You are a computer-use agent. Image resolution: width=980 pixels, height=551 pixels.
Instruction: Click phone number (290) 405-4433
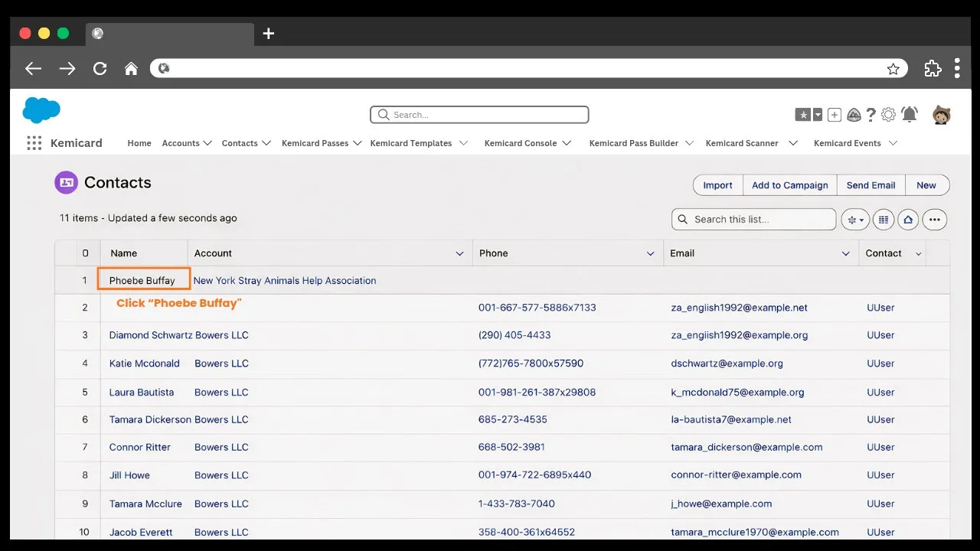(514, 335)
